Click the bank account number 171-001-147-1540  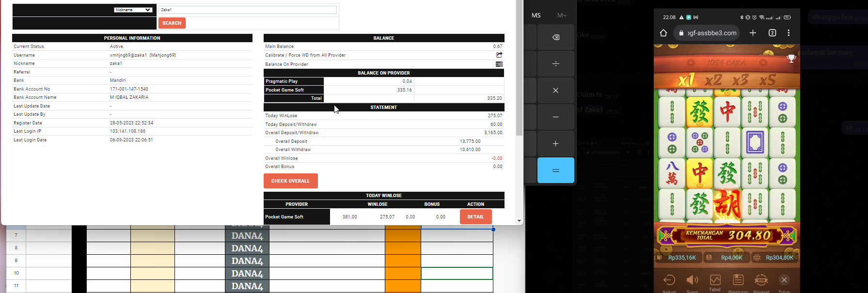pos(129,89)
